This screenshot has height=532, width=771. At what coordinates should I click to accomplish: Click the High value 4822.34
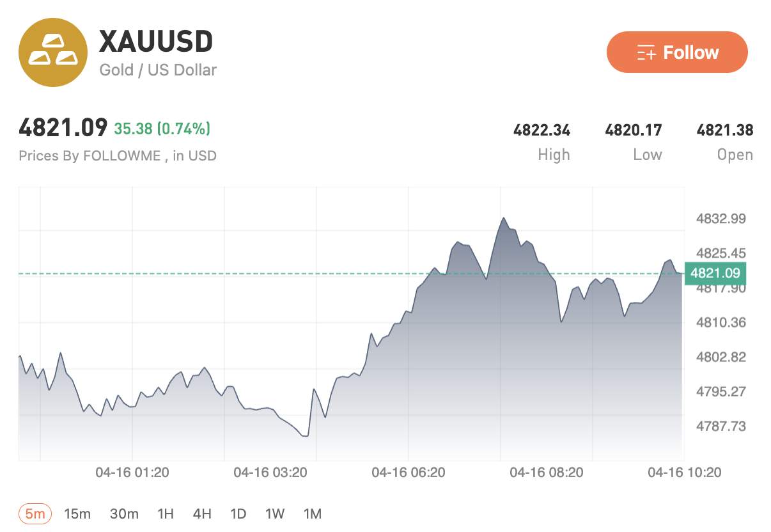click(543, 130)
